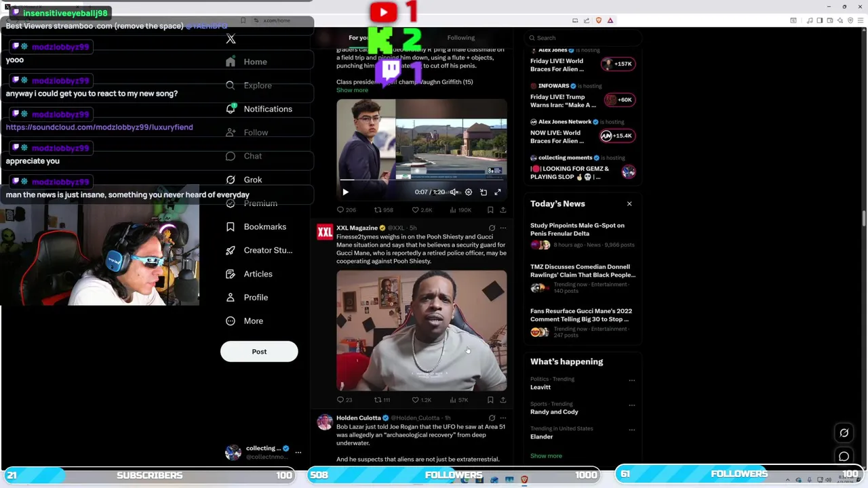Click the XXL Magazine account name
Viewport: 868px width, 488px height.
pyautogui.click(x=357, y=228)
